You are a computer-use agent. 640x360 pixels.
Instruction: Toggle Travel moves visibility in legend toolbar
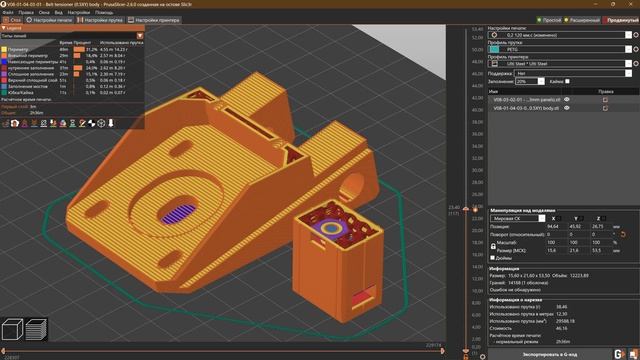tap(6, 123)
